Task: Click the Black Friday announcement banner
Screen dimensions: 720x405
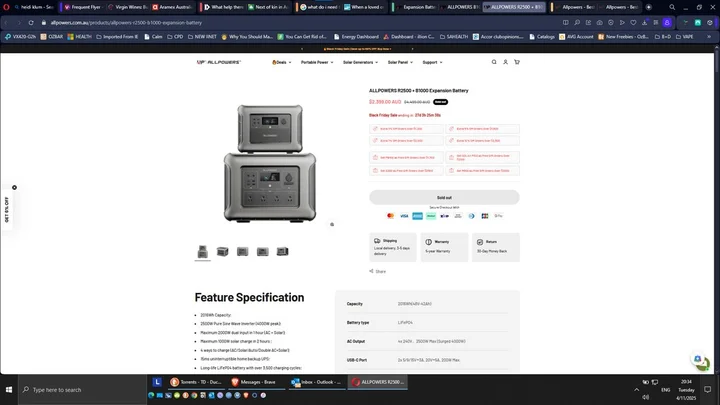Action: pyautogui.click(x=357, y=49)
